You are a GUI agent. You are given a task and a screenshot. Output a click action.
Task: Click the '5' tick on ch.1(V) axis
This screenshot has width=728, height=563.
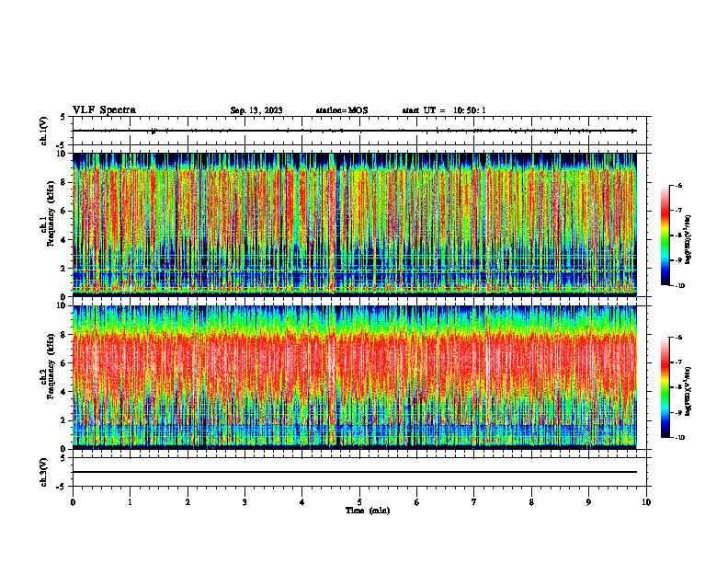click(63, 117)
